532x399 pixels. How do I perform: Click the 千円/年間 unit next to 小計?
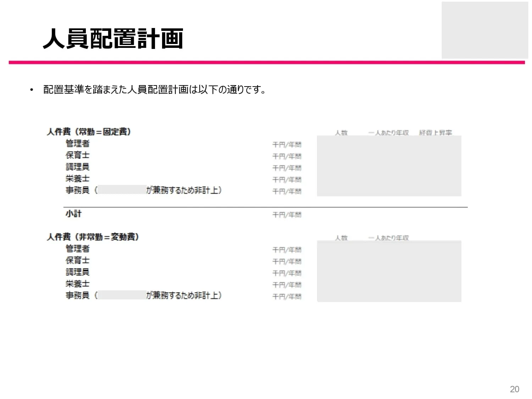(286, 215)
